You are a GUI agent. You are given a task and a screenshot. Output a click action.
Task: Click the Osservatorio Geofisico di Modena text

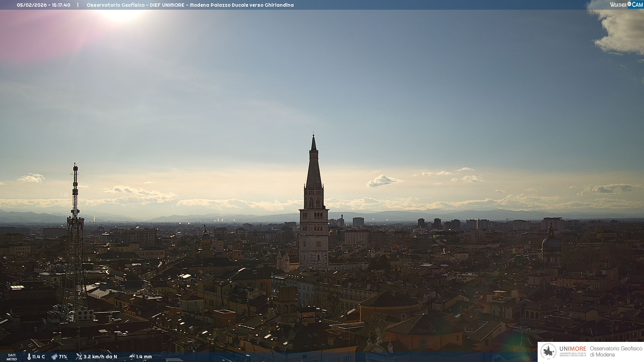(x=616, y=351)
